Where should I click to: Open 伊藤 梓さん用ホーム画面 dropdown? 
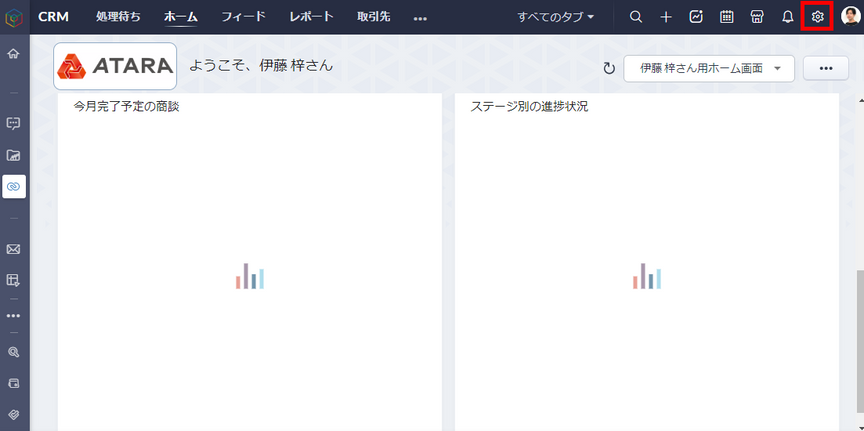(709, 69)
